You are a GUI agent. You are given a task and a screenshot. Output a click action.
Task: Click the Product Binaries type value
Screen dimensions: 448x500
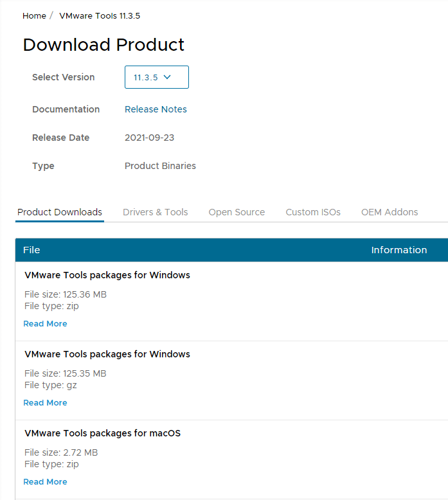pos(160,166)
